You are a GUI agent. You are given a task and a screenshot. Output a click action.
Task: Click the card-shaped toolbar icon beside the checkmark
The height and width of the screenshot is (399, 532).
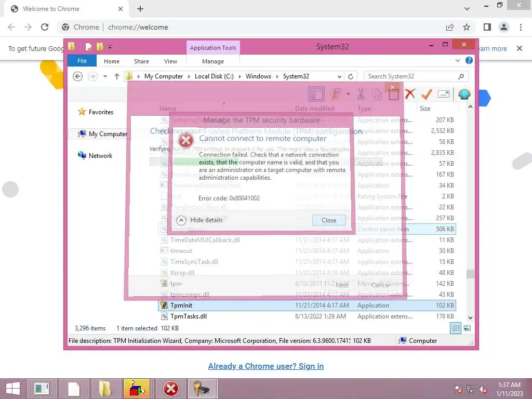point(444,94)
